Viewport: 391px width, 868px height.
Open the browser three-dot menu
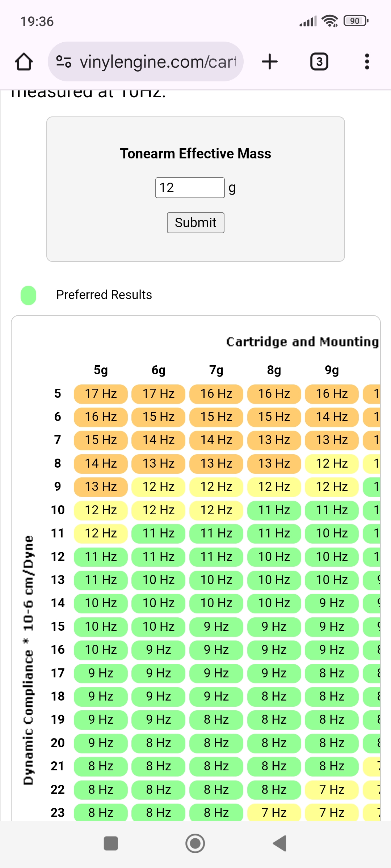coord(367,61)
